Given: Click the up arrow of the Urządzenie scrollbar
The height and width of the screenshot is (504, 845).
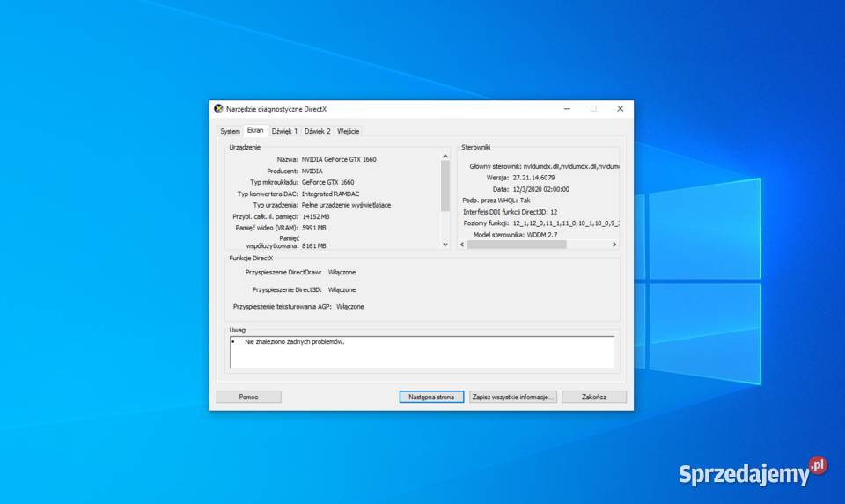Looking at the screenshot, I should pyautogui.click(x=445, y=157).
